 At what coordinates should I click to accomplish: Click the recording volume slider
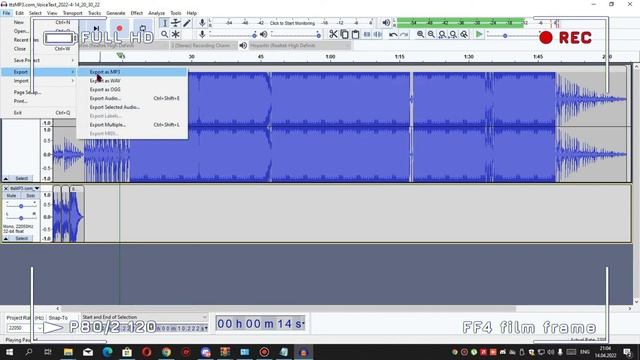tap(233, 35)
